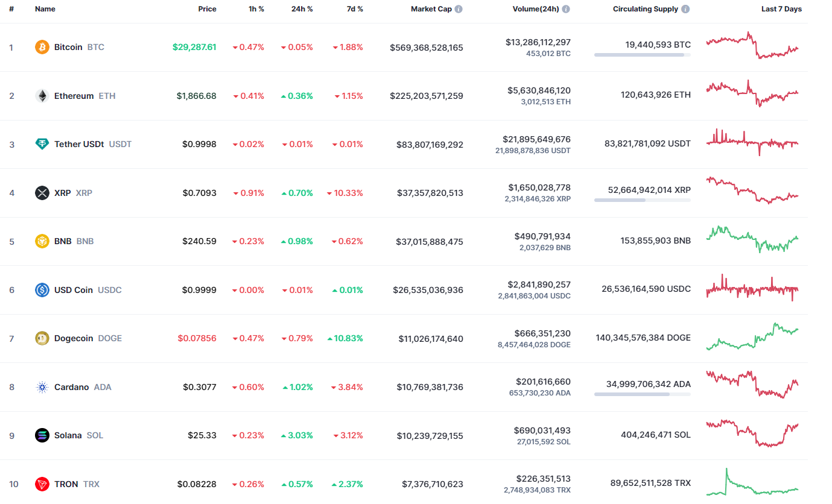Viewport: 832px width, 504px height.
Task: Click Bitcoin's circulating supply progress bar
Action: (642, 55)
